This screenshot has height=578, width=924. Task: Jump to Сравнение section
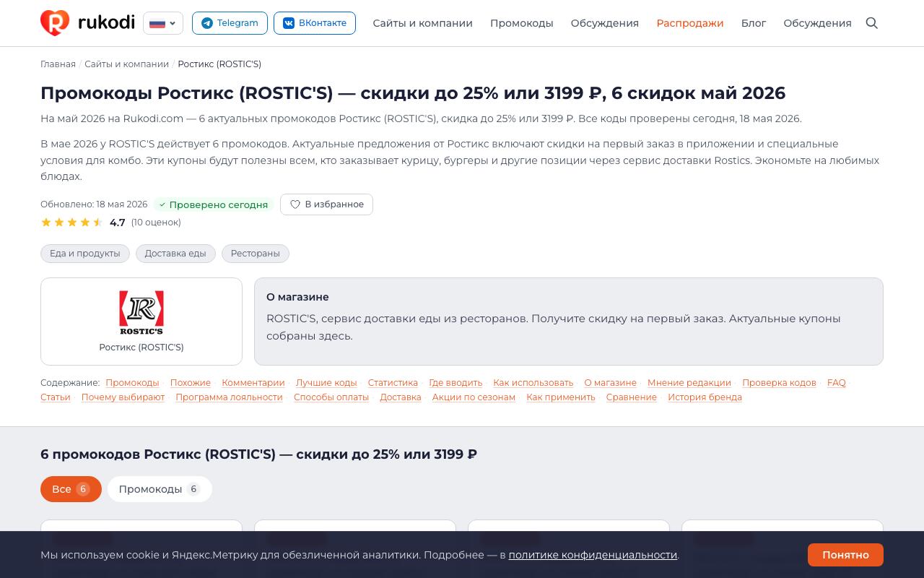[632, 397]
